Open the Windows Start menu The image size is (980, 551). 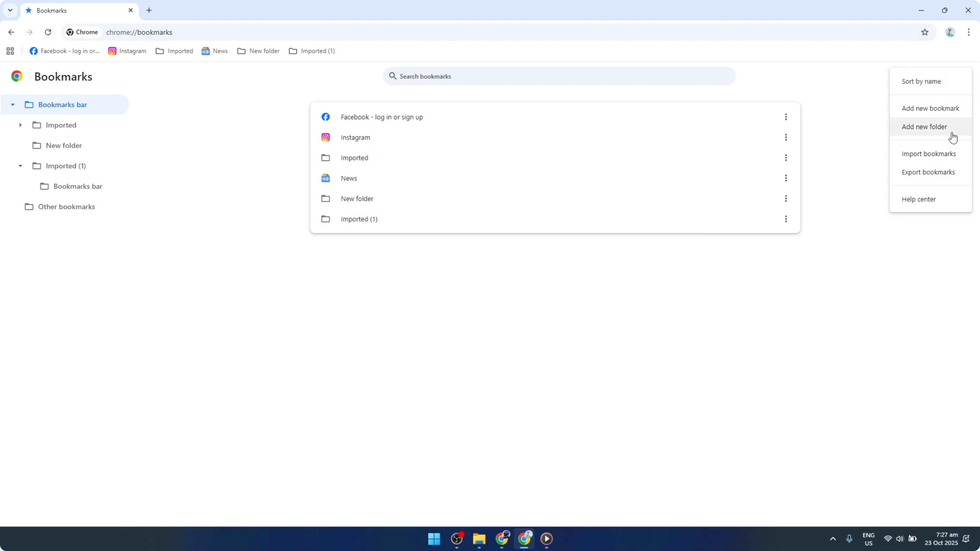coord(434,539)
